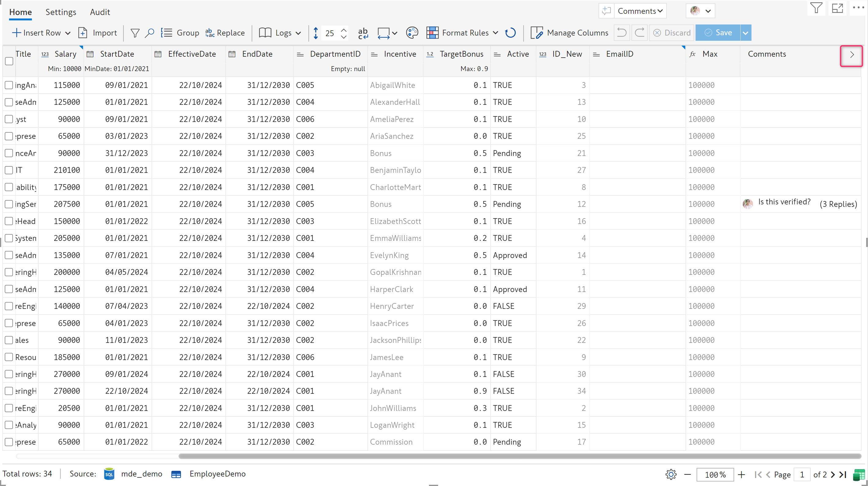
Task: Click the refresh circular arrow icon
Action: coord(510,33)
